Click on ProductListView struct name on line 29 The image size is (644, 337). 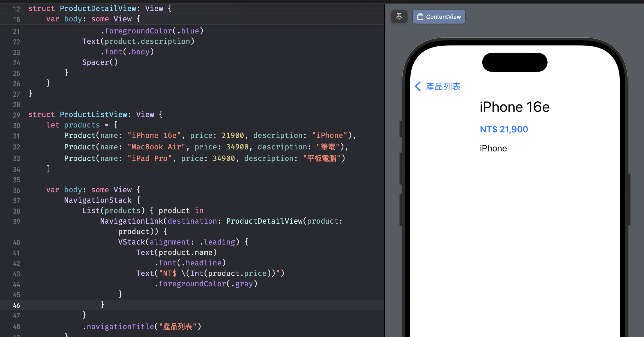tap(93, 114)
